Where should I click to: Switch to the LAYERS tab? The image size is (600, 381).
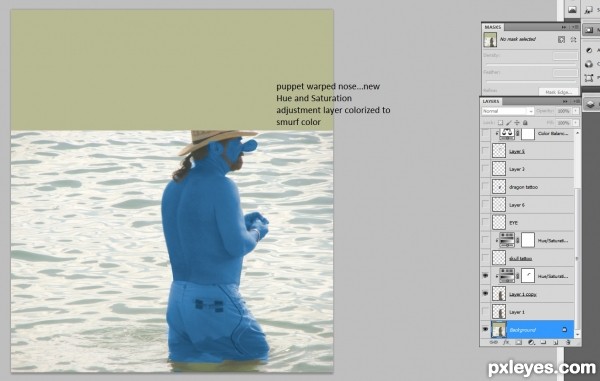coord(491,101)
